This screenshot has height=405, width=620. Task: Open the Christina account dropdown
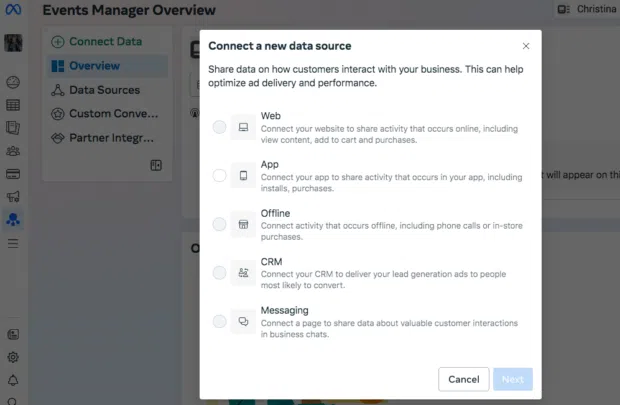click(588, 9)
